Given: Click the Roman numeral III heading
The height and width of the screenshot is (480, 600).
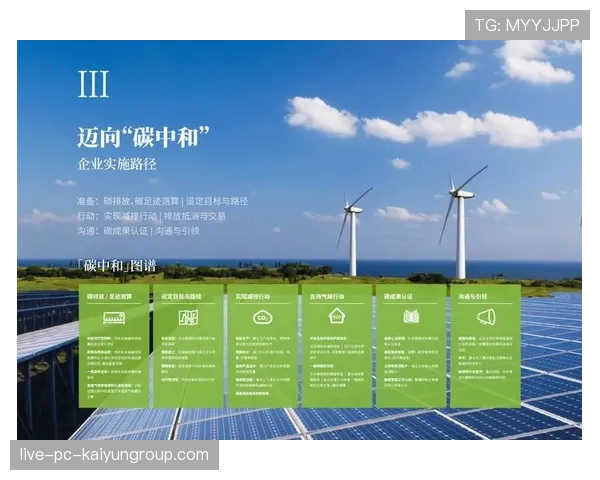Looking at the screenshot, I should (x=93, y=85).
